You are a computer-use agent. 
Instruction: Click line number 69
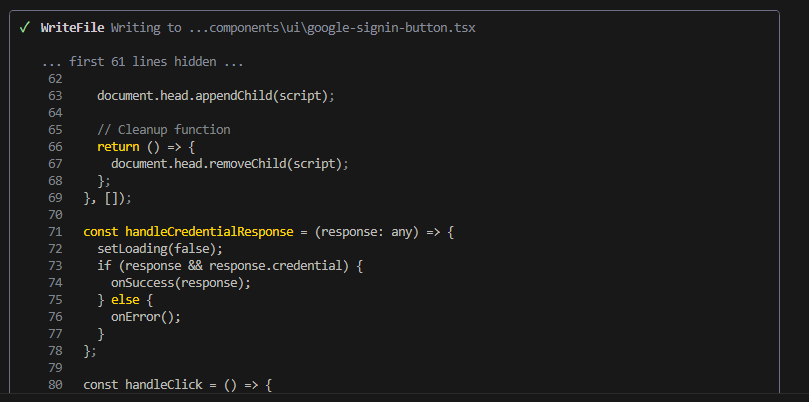(x=55, y=198)
